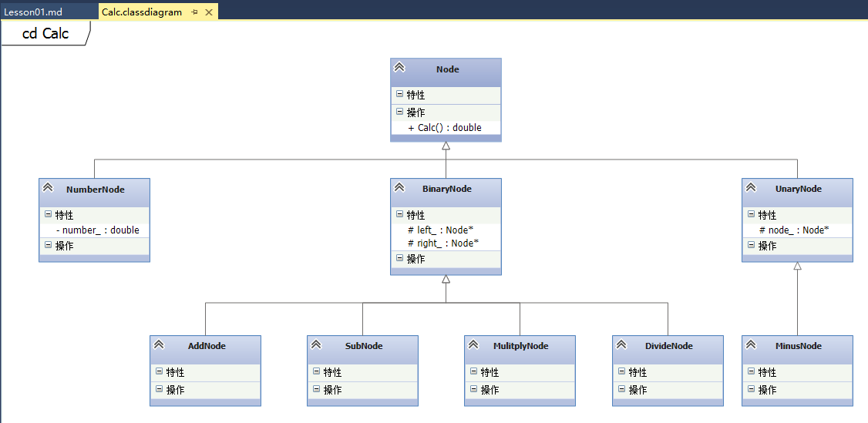Close the Calc.classdiagram tab
This screenshot has height=423, width=868.
click(x=209, y=12)
